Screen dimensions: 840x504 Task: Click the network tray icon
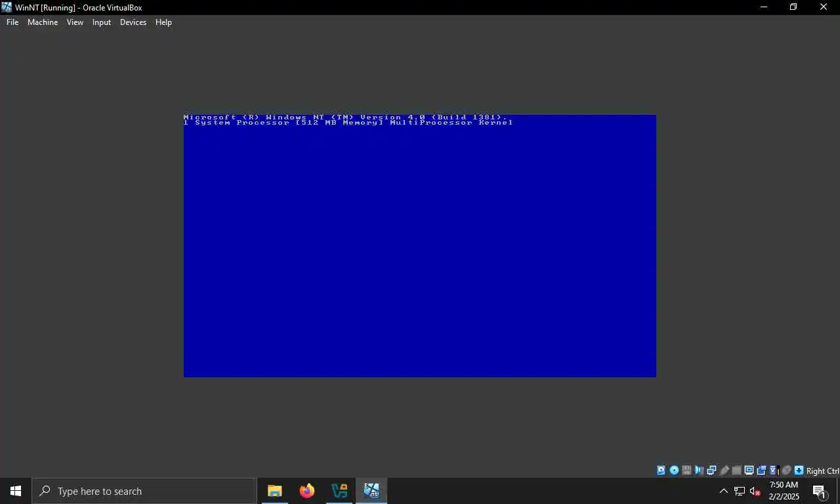point(740,491)
